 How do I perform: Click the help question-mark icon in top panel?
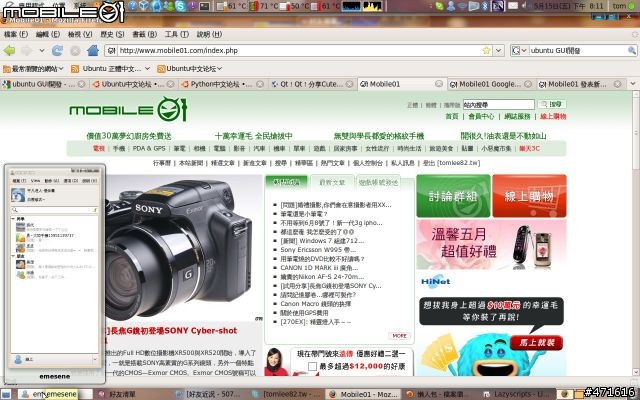pos(133,6)
